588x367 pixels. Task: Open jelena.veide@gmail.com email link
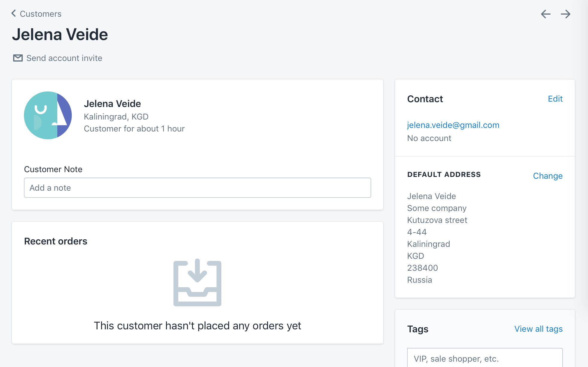(x=453, y=125)
